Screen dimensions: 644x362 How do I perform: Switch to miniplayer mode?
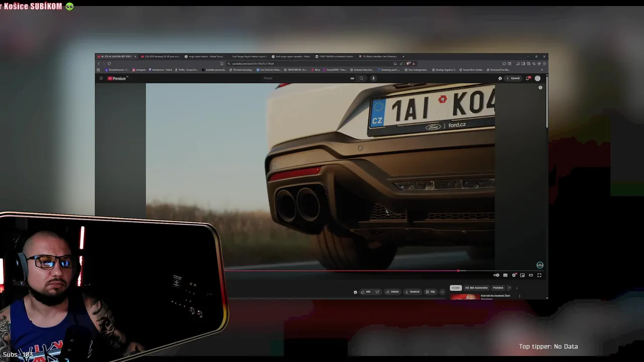coord(522,276)
